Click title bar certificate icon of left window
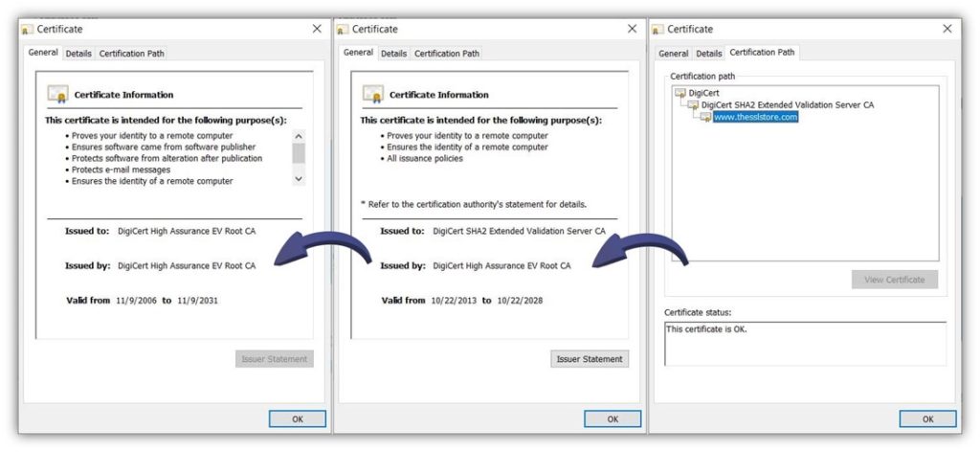 tap(28, 30)
